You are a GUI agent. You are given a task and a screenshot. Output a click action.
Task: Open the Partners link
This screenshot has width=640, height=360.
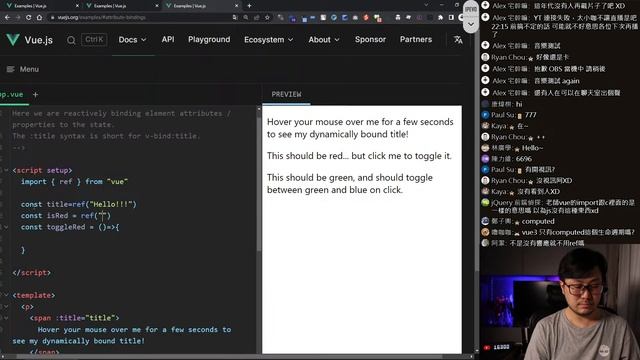click(x=416, y=40)
